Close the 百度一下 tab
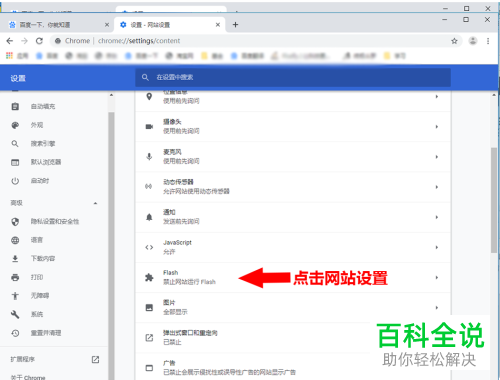The width and height of the screenshot is (500, 380). [107, 25]
